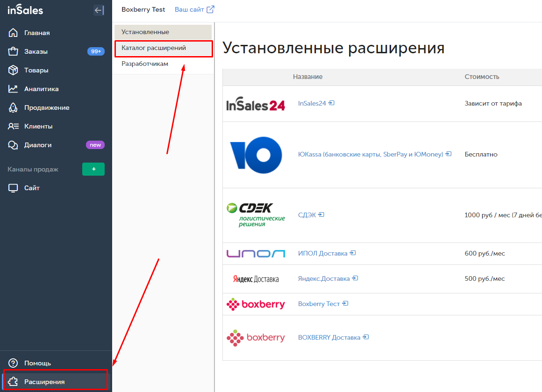Click the CDEK logo thumbnail
The width and height of the screenshot is (542, 392).
[256, 214]
